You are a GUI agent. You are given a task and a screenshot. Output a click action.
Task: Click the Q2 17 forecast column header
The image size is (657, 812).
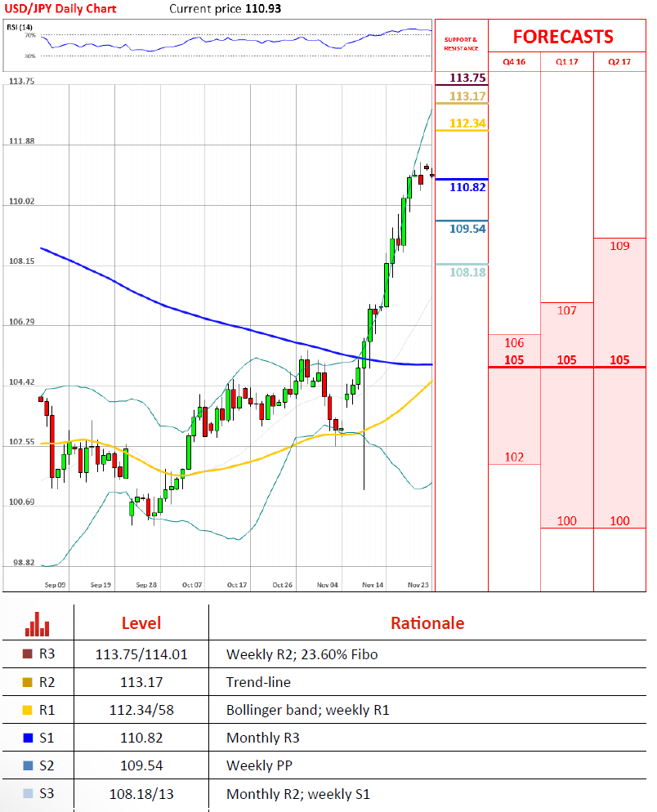coord(619,61)
